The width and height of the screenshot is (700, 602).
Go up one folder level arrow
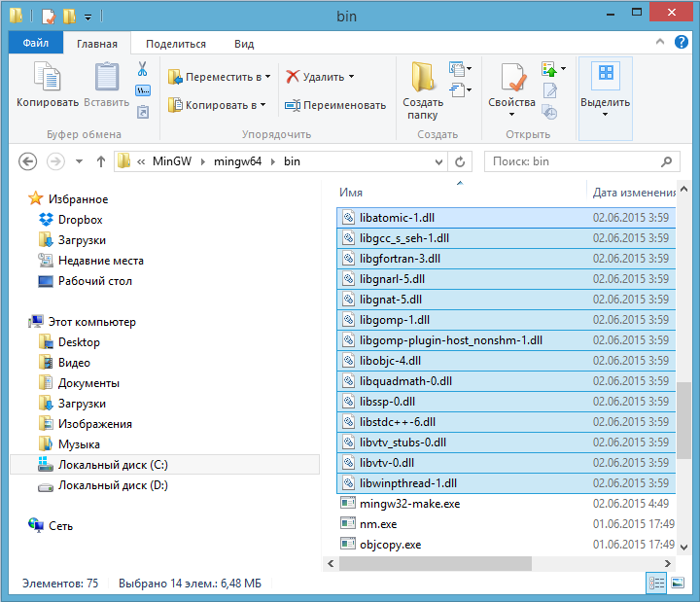click(101, 161)
